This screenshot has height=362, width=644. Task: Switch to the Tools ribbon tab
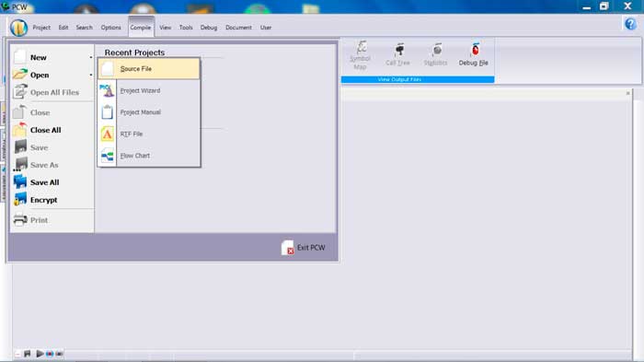pos(186,28)
